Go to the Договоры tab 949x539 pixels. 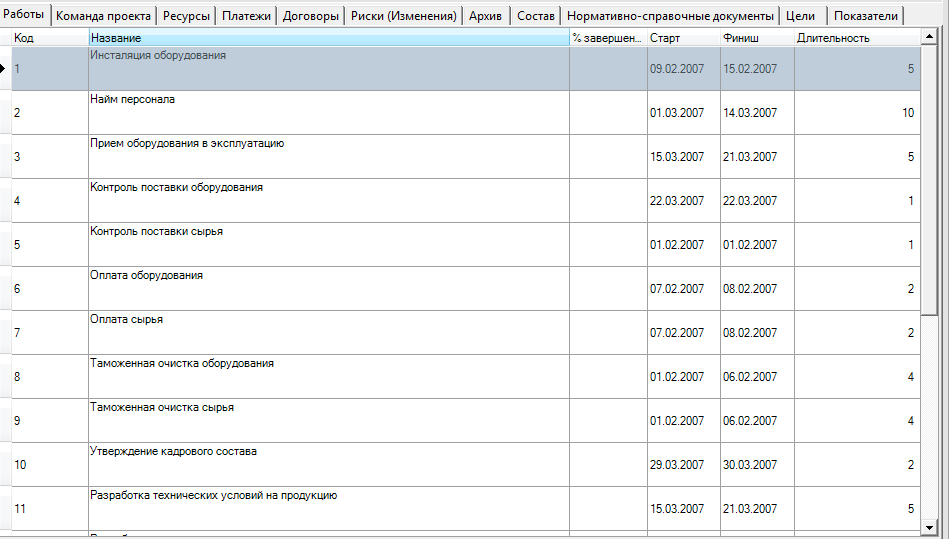click(310, 16)
